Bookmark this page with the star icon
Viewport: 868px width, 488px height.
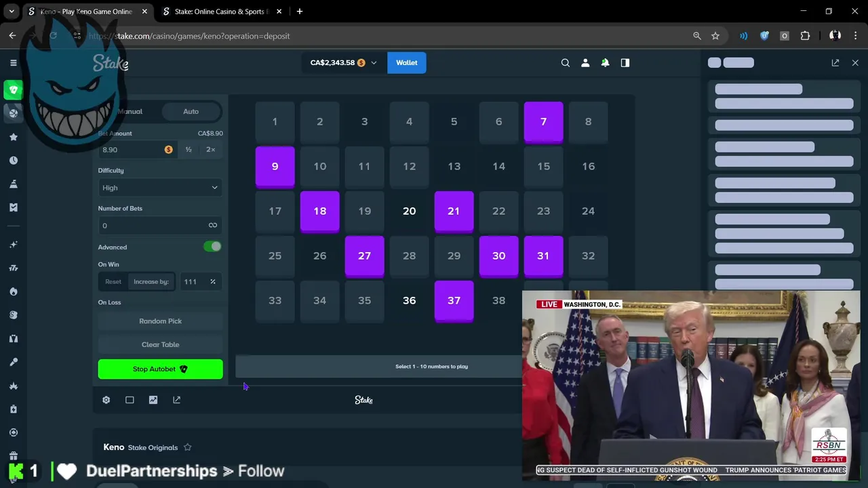[x=715, y=36]
